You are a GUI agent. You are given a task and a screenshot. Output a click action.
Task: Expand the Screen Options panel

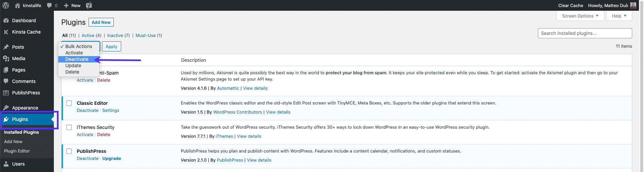point(580,16)
